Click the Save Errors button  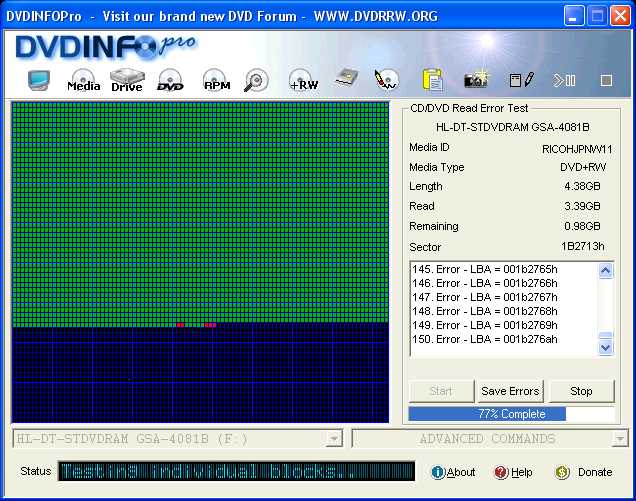[x=510, y=391]
